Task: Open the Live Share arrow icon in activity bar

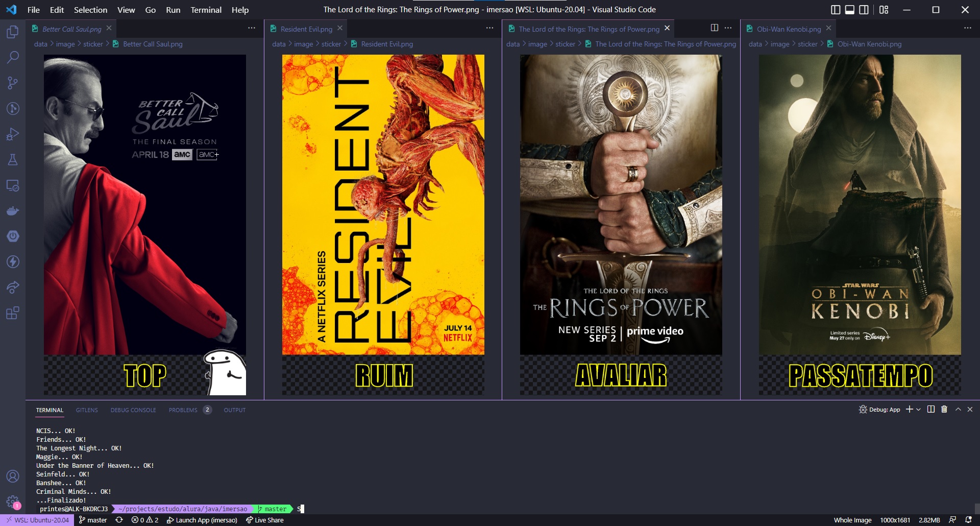Action: pyautogui.click(x=13, y=287)
